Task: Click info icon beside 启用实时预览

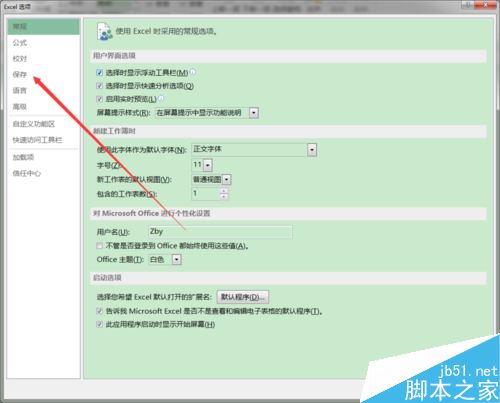Action: tap(161, 98)
